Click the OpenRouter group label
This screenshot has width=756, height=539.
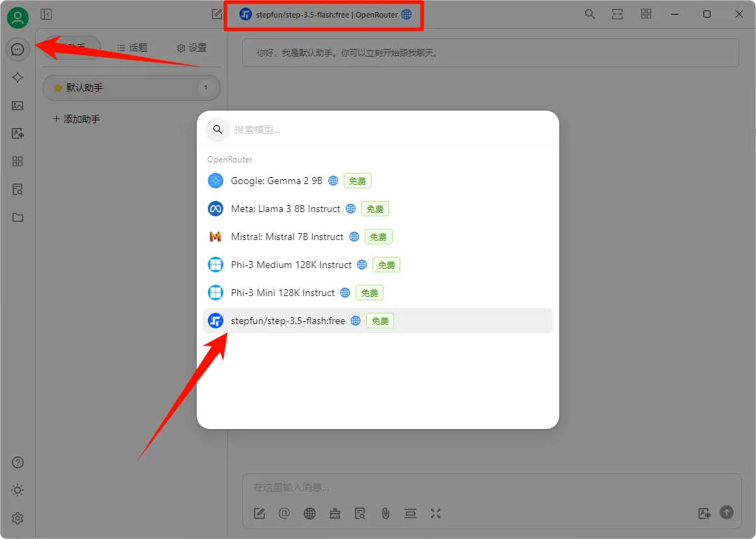pyautogui.click(x=230, y=160)
